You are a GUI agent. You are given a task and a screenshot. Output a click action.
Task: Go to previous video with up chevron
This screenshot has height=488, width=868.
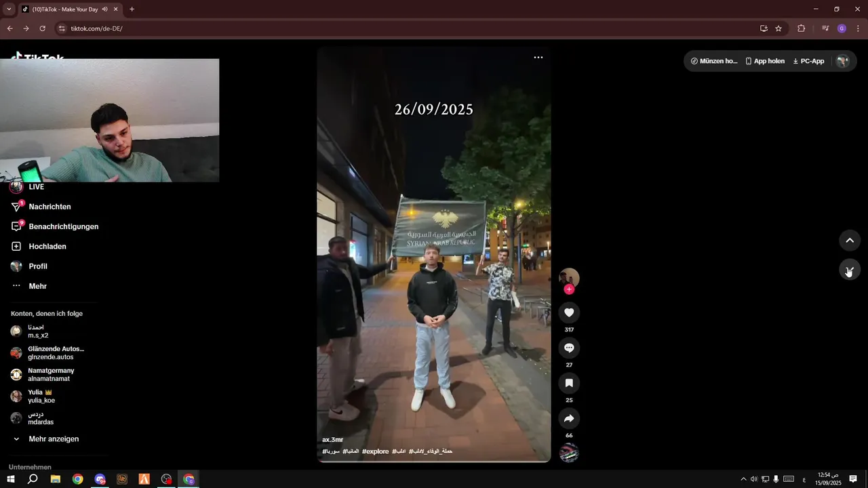[x=850, y=240]
